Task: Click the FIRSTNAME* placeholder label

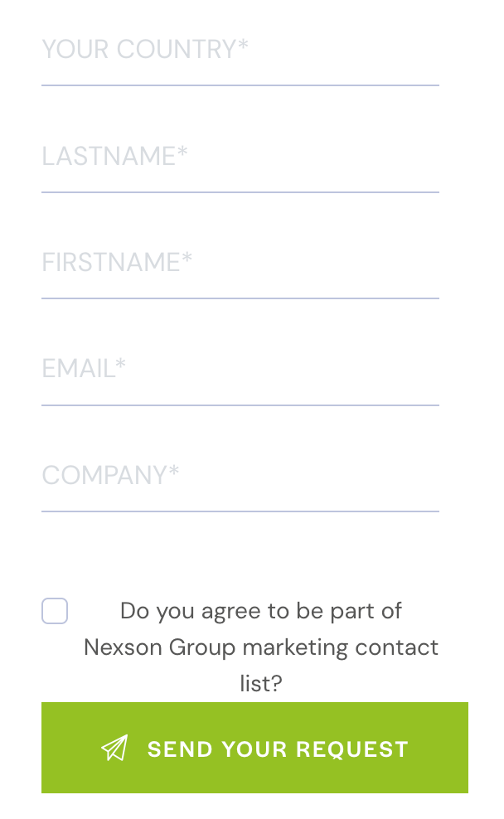Action: [117, 262]
